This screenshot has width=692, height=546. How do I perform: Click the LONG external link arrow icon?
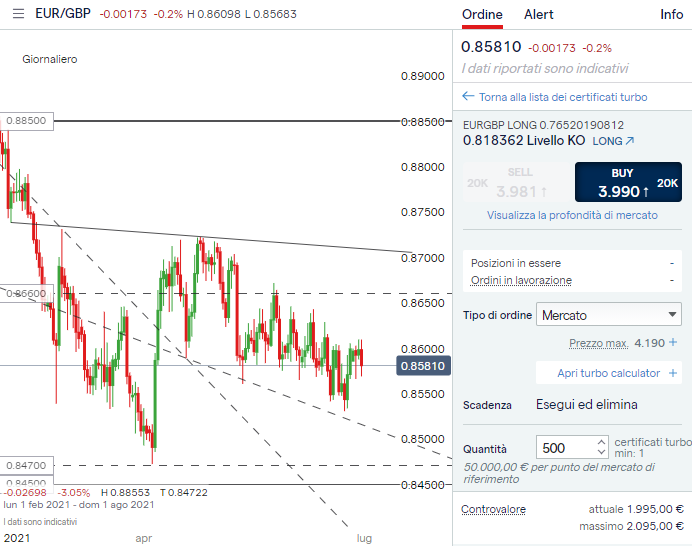point(630,141)
